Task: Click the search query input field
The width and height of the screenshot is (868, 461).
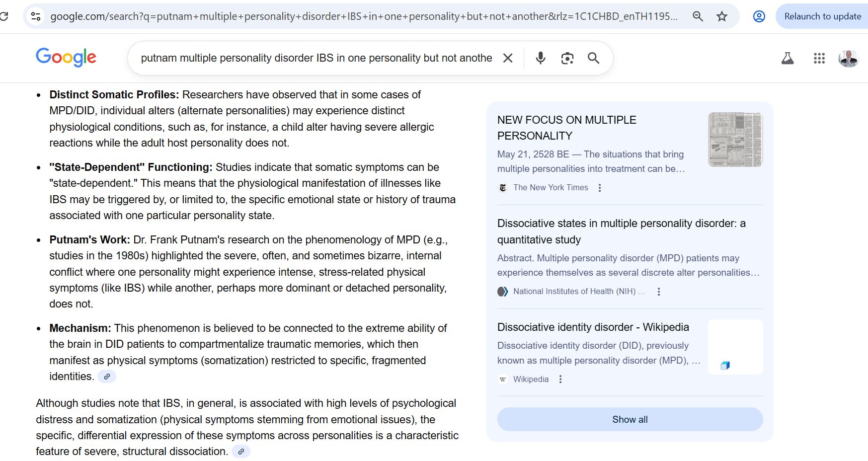Action: click(316, 58)
